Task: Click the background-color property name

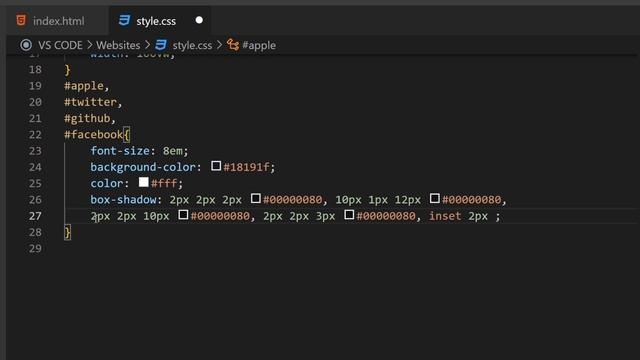Action: pos(143,167)
